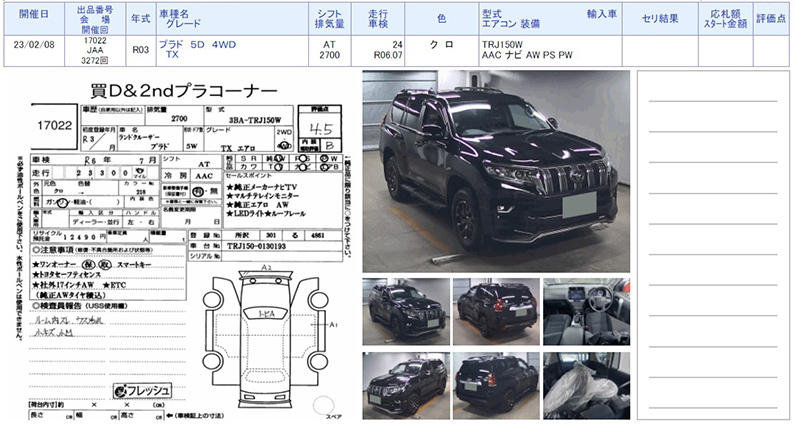Select the 型式 エアコン 装備 header
This screenshot has width=795, height=434.
pos(511,19)
